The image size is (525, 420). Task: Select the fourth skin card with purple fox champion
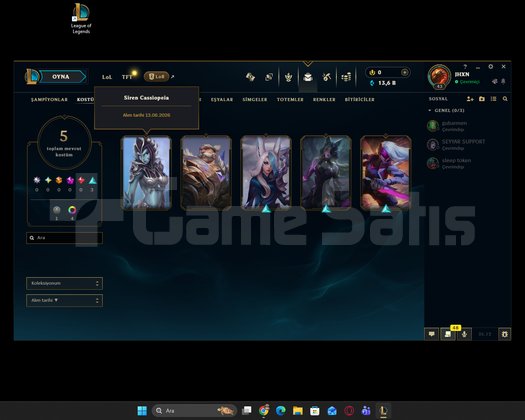point(326,173)
